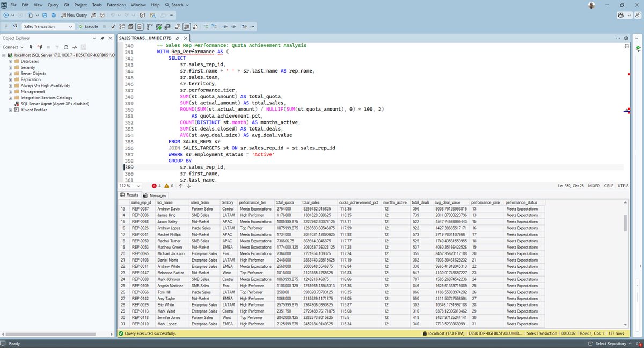Click the split editor window icon
644x348 pixels.
(626, 46)
